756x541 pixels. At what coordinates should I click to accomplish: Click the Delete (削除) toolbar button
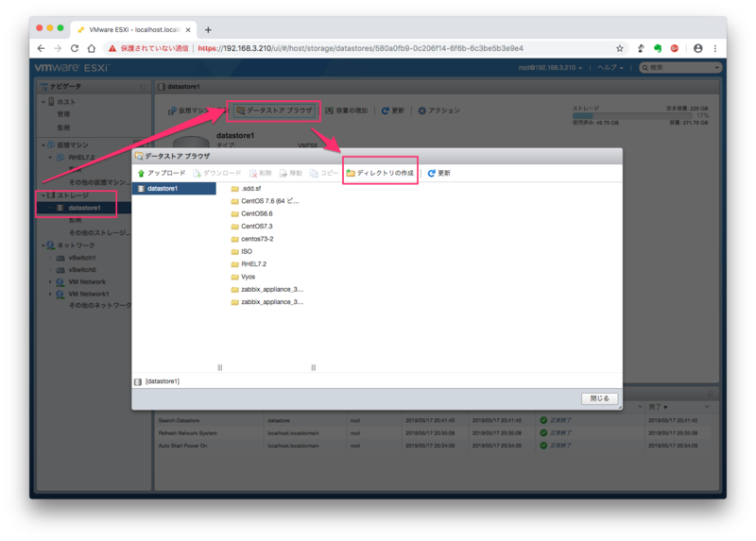coord(261,173)
